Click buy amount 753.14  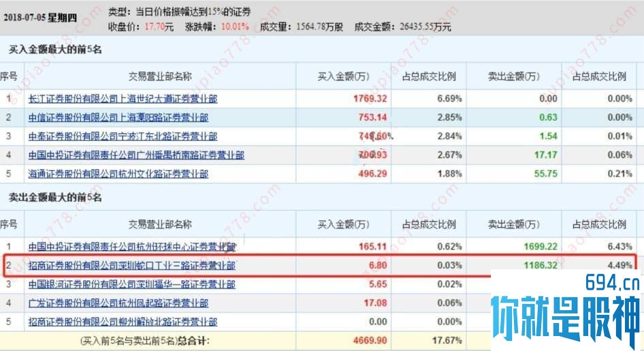372,118
